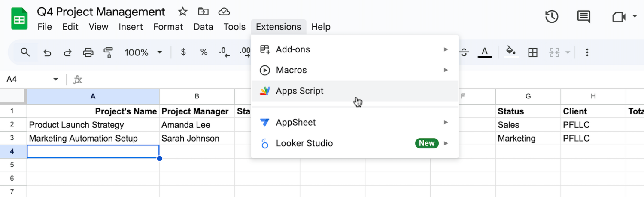Click the borders grid icon
The width and height of the screenshot is (644, 197).
click(533, 53)
